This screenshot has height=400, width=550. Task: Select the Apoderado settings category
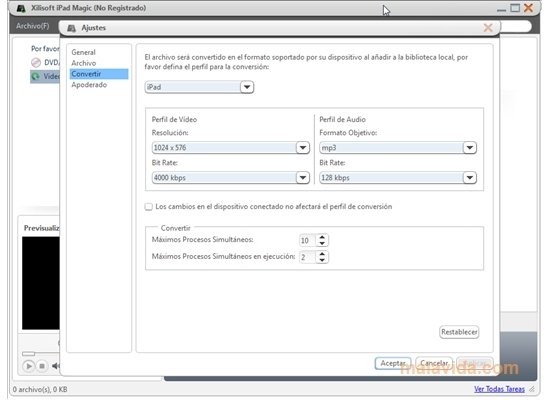coord(89,85)
